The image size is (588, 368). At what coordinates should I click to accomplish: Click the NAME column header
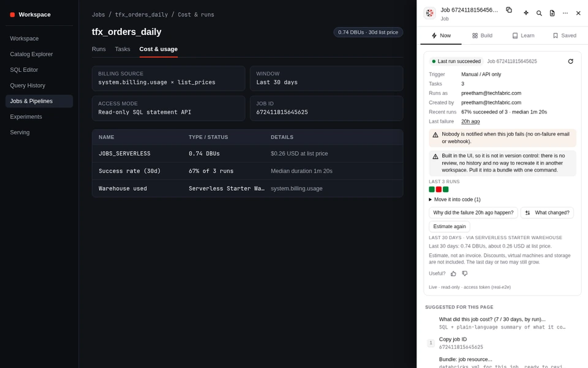(x=107, y=137)
